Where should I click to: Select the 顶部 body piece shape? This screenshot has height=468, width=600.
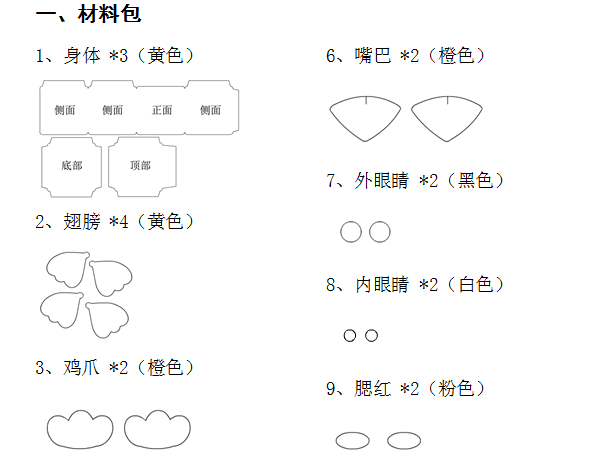pyautogui.click(x=142, y=167)
